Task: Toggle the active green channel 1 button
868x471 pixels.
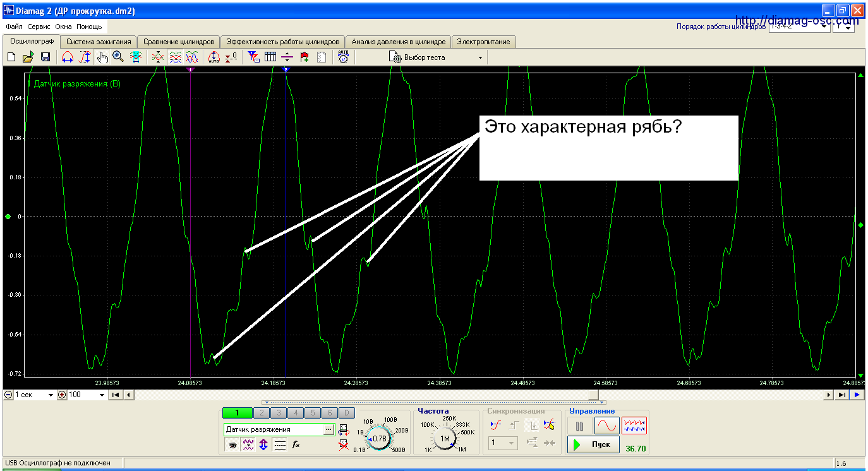Action: 238,413
